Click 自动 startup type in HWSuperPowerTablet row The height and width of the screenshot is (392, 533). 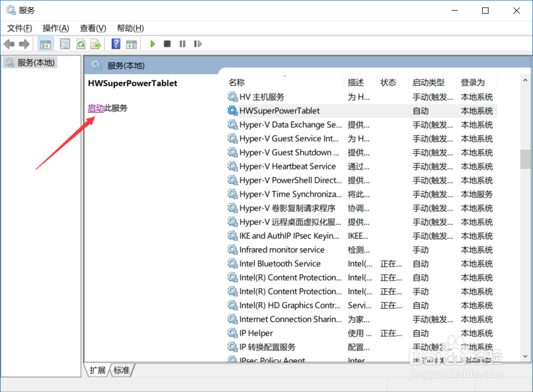point(421,111)
